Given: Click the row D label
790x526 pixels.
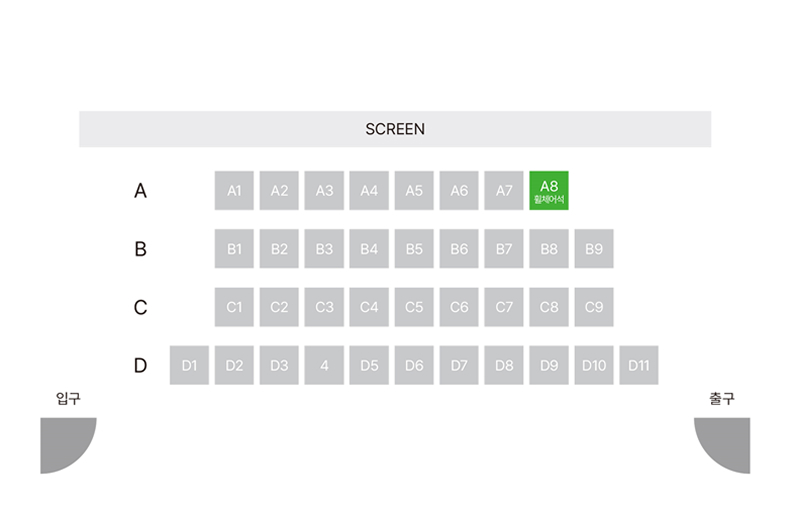Looking at the screenshot, I should click(141, 366).
